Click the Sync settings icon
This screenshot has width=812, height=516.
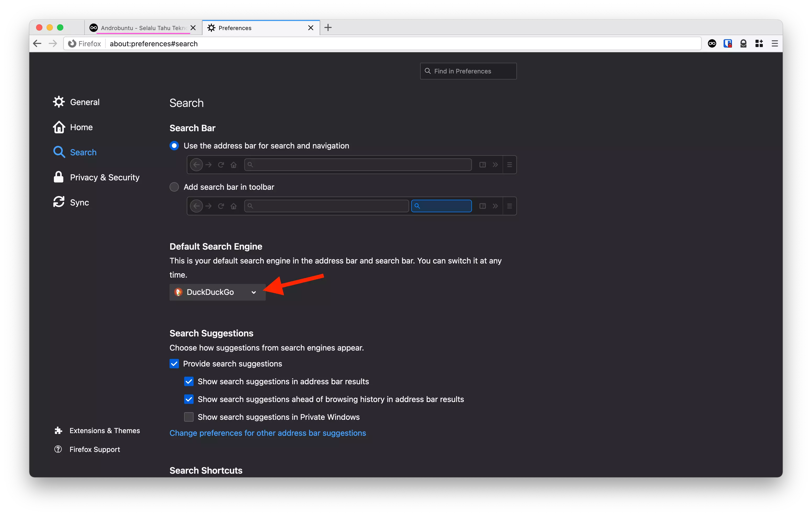click(59, 202)
